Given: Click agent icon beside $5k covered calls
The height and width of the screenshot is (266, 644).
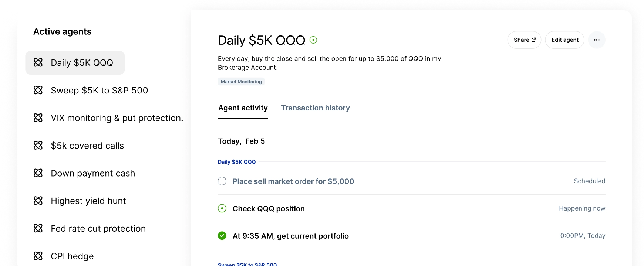Looking at the screenshot, I should 38,146.
